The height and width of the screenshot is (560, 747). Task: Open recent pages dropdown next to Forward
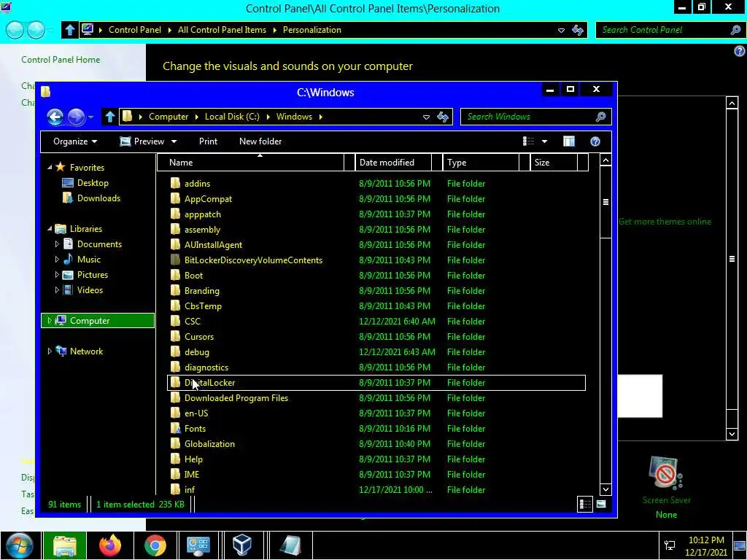[91, 117]
